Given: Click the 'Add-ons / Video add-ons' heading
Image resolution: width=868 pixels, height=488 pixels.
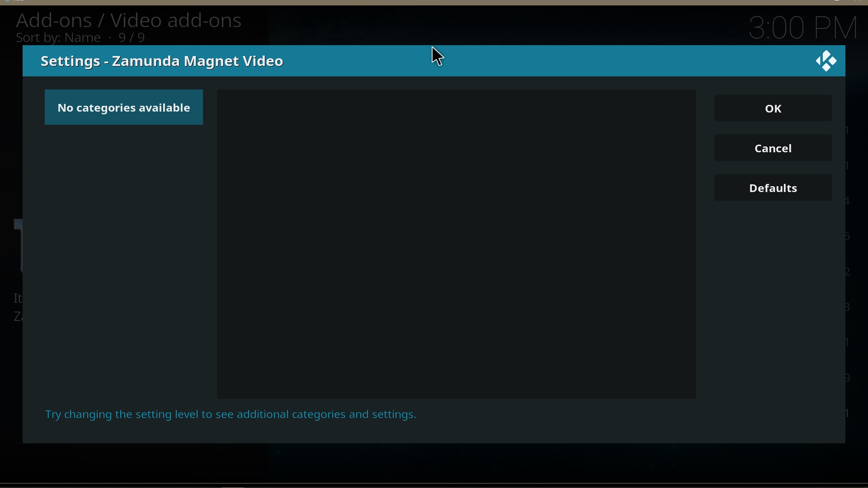Looking at the screenshot, I should [129, 20].
